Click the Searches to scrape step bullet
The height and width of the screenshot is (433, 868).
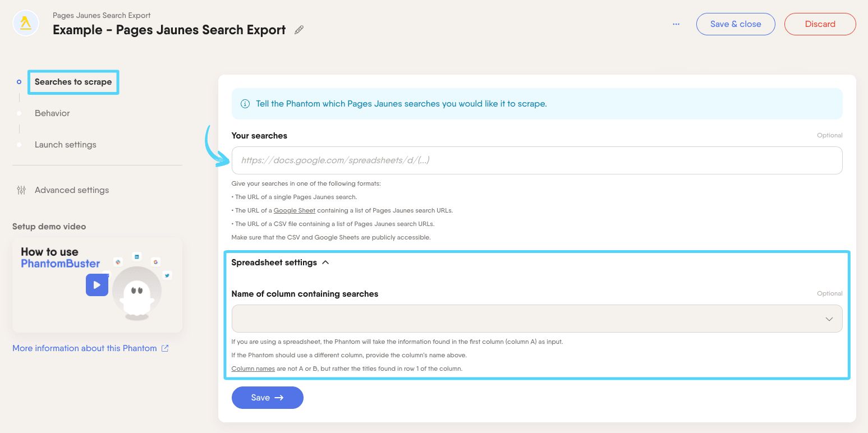tap(19, 82)
